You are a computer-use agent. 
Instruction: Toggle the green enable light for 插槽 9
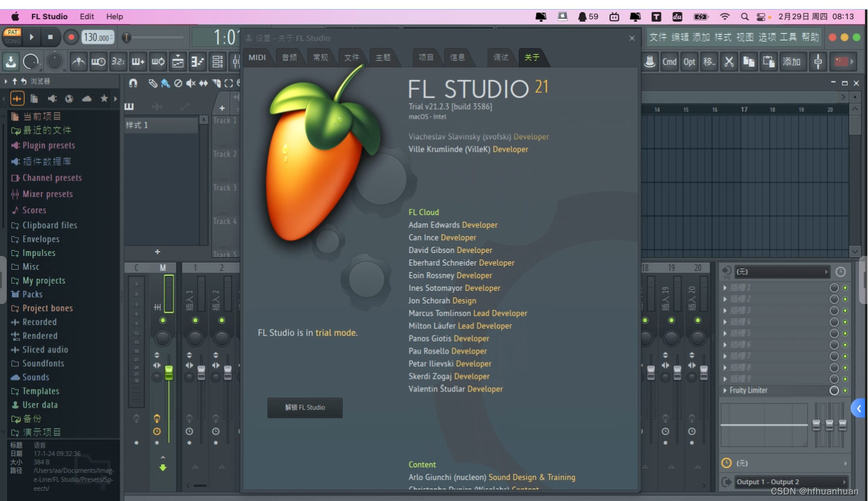click(845, 379)
